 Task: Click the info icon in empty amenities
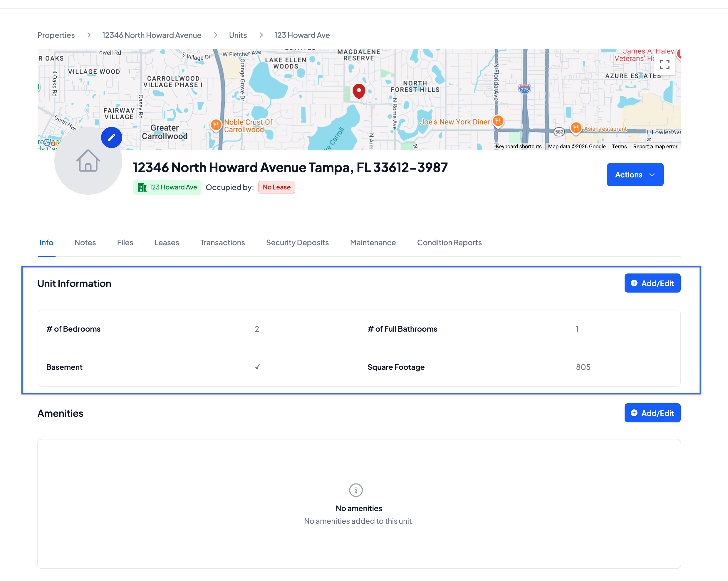tap(355, 490)
